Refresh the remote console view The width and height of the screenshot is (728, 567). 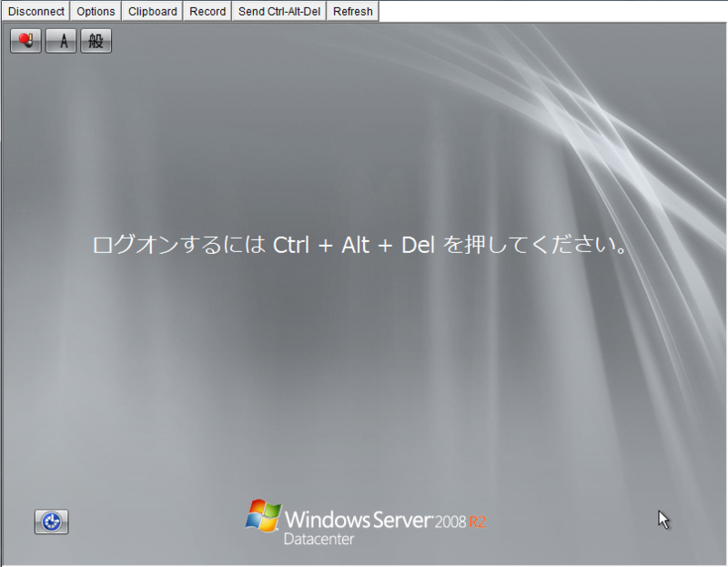pyautogui.click(x=353, y=11)
